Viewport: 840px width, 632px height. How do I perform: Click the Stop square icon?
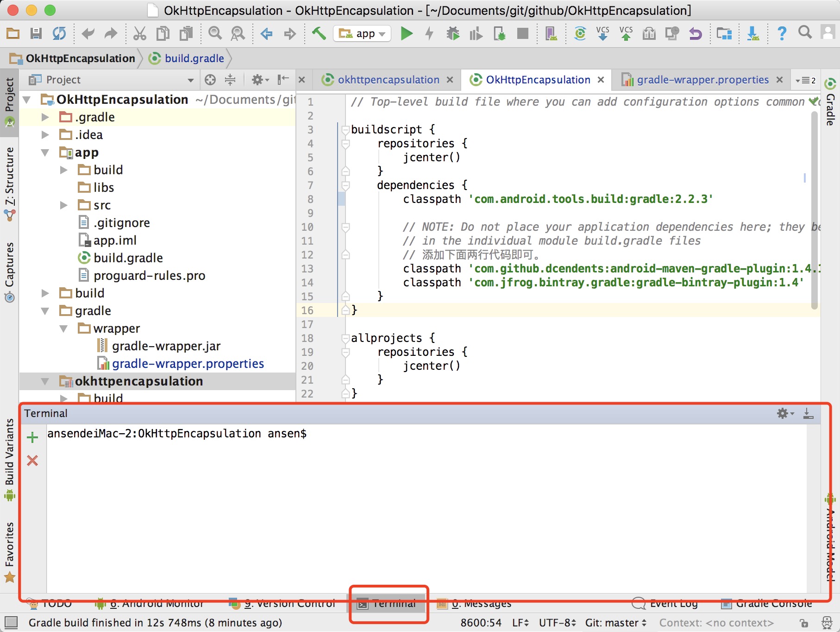tap(523, 33)
